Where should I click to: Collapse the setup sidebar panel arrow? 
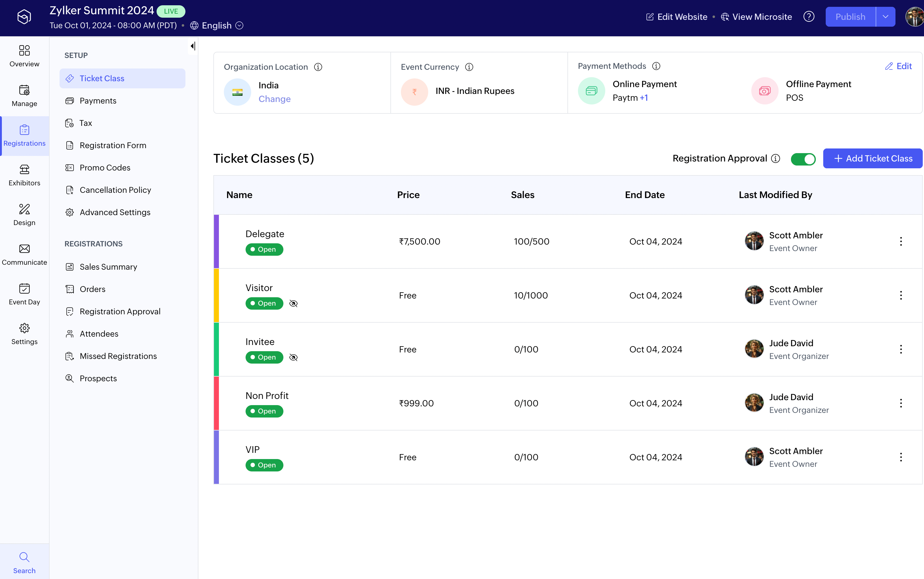193,46
